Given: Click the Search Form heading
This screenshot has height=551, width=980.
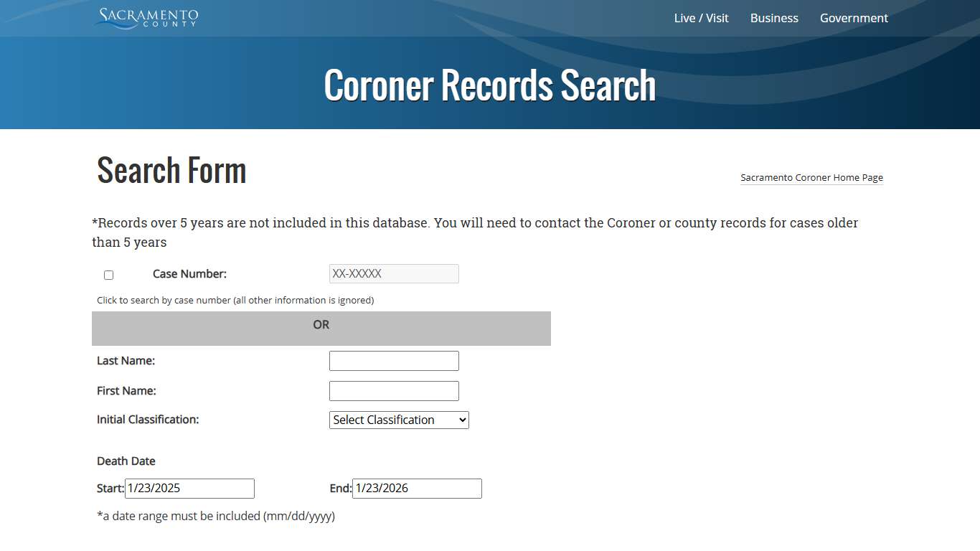Looking at the screenshot, I should tap(171, 170).
